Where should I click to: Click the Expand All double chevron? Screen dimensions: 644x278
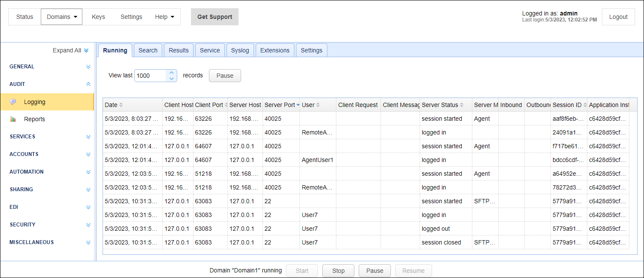click(x=86, y=50)
